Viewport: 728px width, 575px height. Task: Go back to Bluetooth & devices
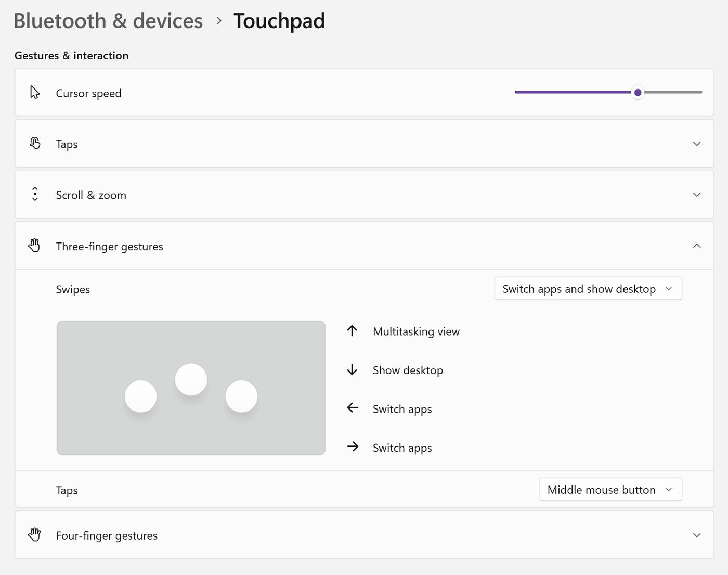pos(108,21)
